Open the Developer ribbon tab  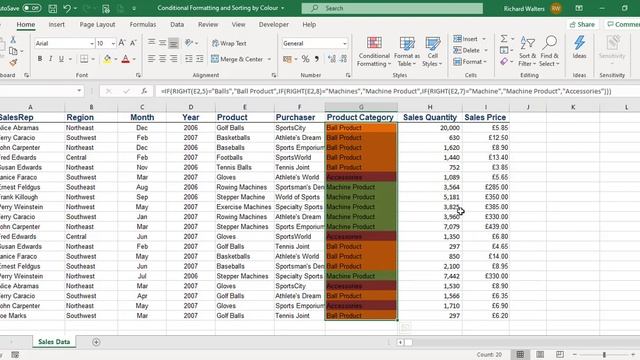(273, 24)
